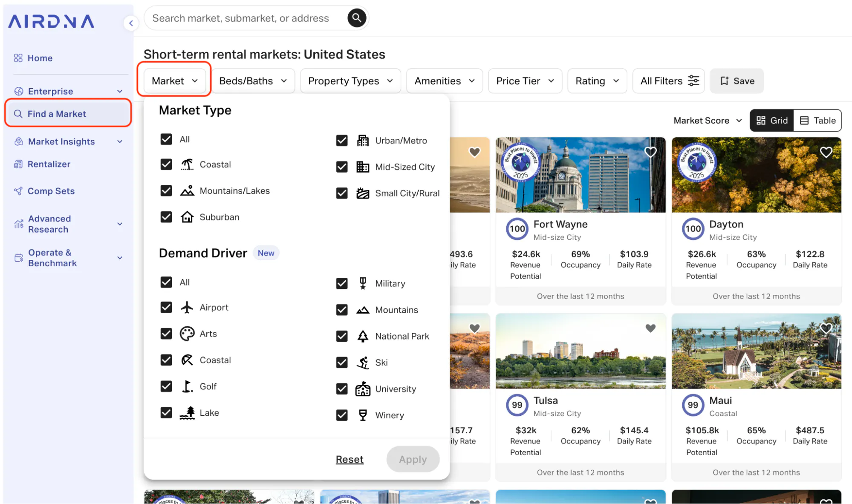
Task: Switch to the Table view
Action: coord(817,121)
